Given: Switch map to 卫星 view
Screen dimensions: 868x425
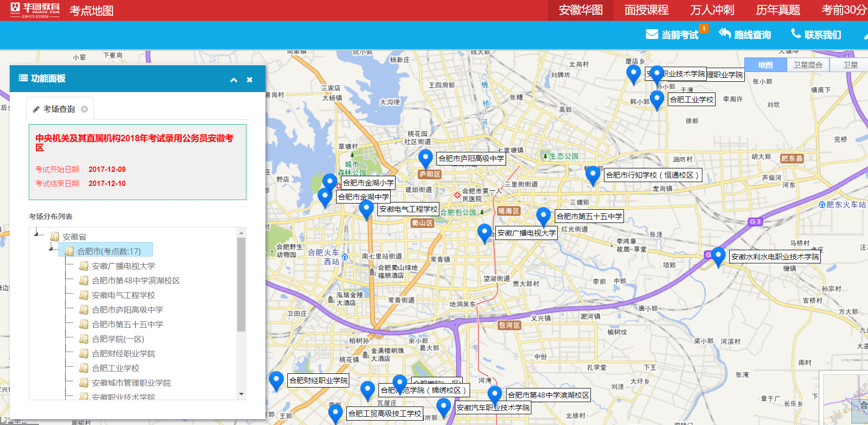Looking at the screenshot, I should click(x=850, y=65).
